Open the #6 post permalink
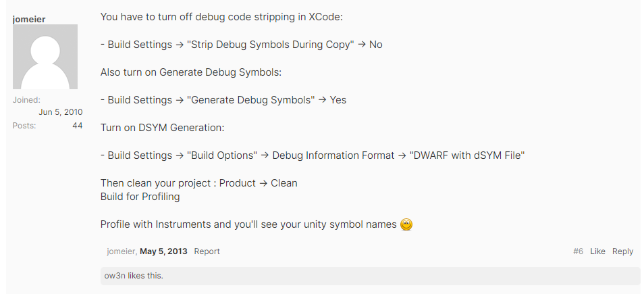Image resolution: width=644 pixels, height=294 pixels. tap(578, 251)
